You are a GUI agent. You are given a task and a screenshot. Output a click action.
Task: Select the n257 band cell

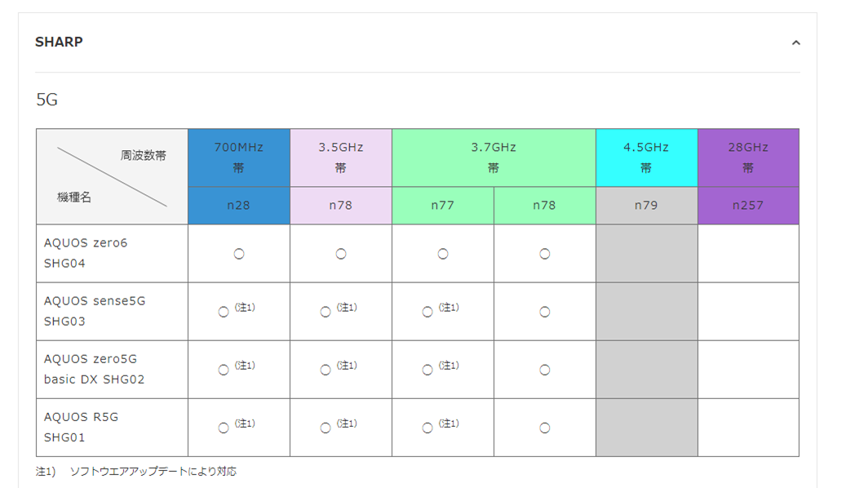[x=748, y=206]
